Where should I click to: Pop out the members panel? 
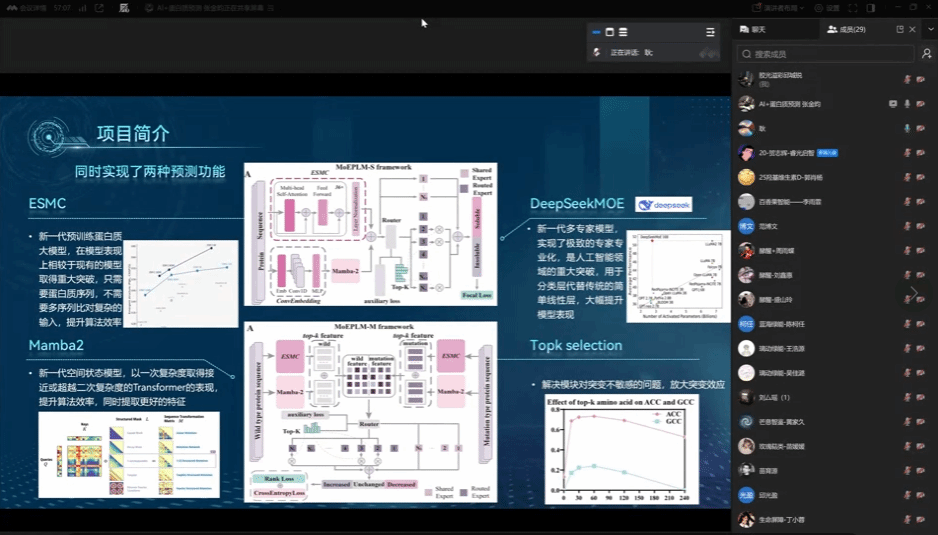pyautogui.click(x=900, y=30)
